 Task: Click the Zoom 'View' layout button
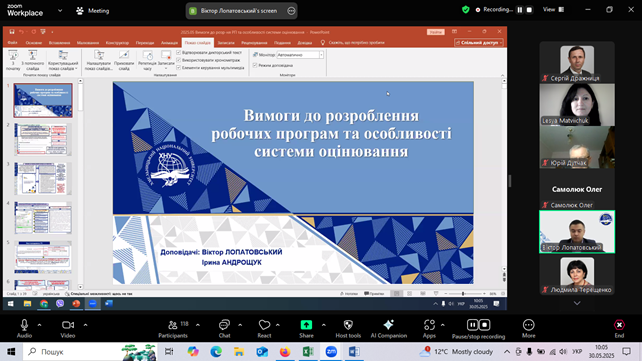click(x=554, y=9)
